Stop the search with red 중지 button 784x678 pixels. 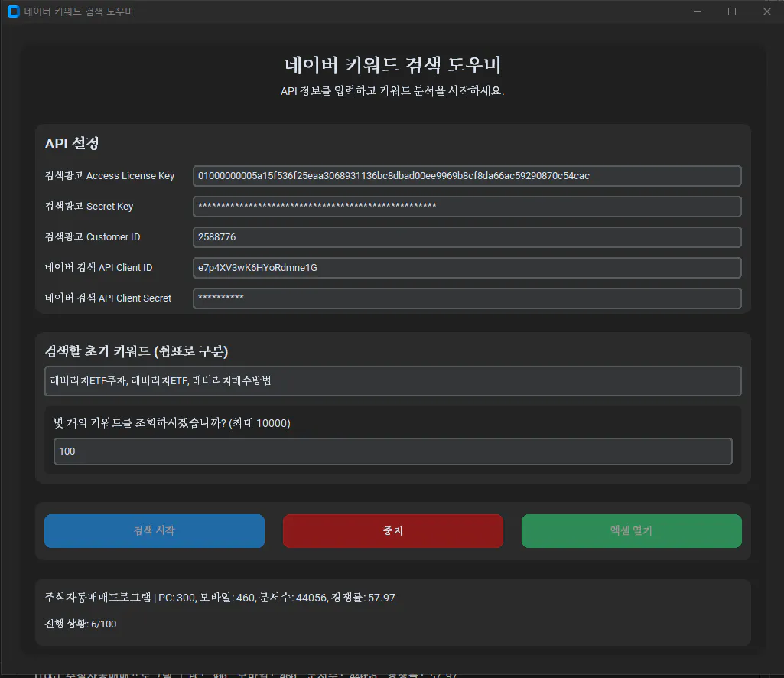pyautogui.click(x=393, y=531)
